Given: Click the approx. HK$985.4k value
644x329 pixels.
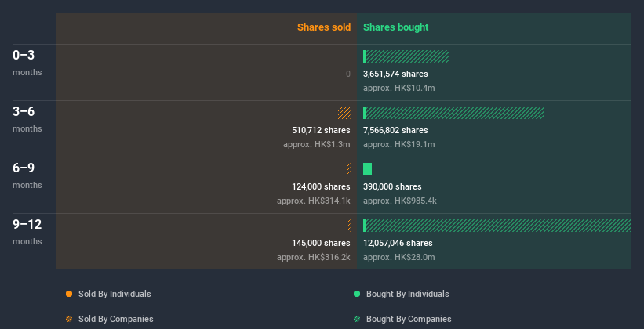Looking at the screenshot, I should (399, 201).
